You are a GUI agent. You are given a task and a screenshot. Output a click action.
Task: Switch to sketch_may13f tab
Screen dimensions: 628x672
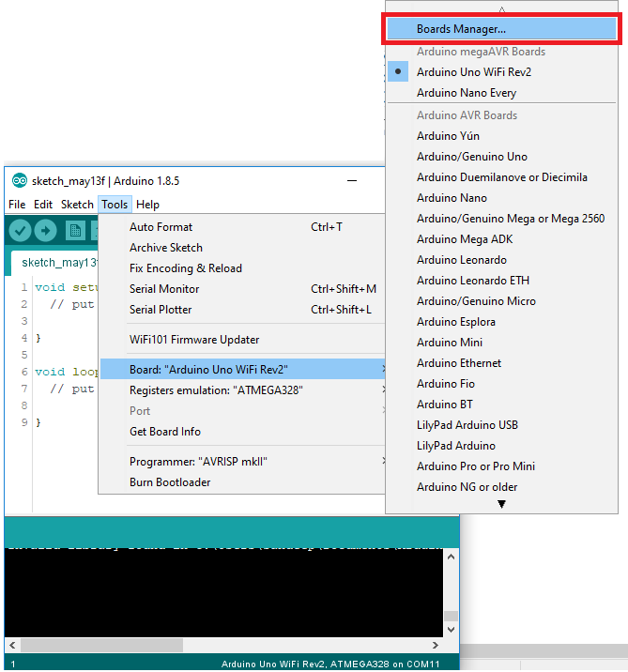[55, 262]
